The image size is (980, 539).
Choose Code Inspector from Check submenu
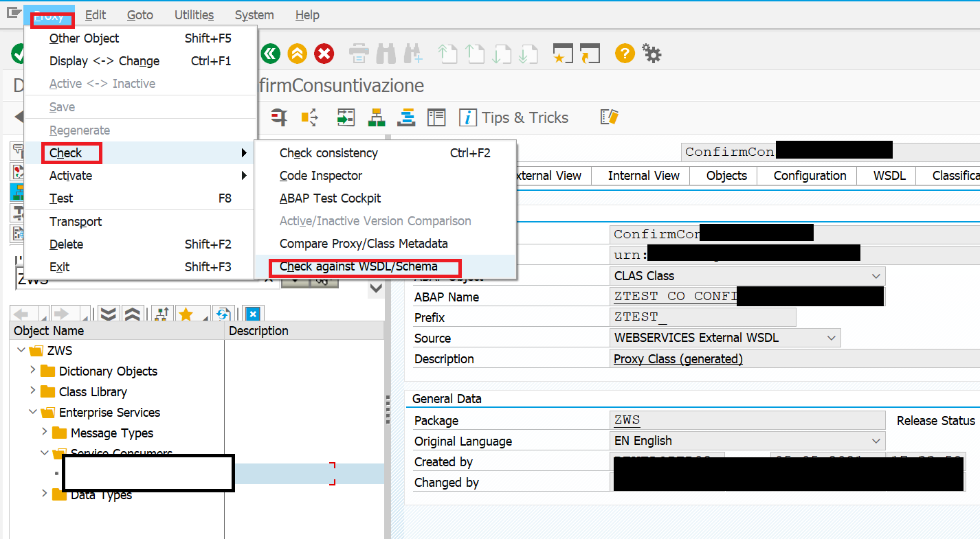click(320, 176)
